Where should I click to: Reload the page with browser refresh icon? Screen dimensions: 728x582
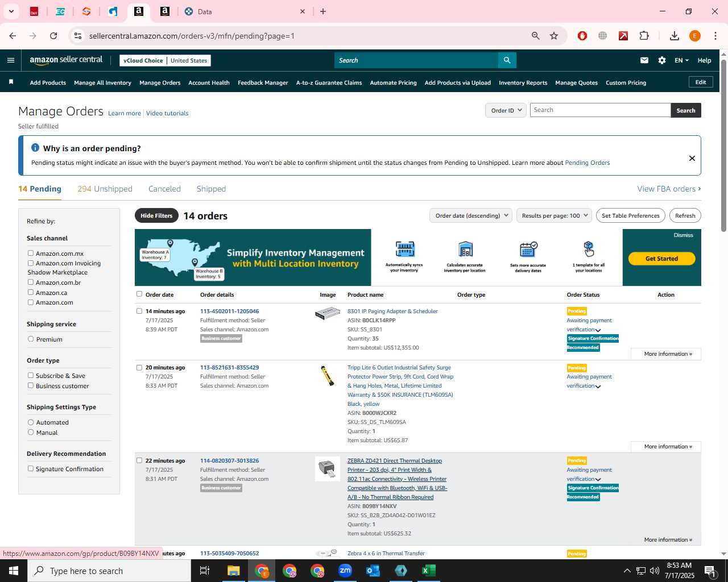coord(53,36)
